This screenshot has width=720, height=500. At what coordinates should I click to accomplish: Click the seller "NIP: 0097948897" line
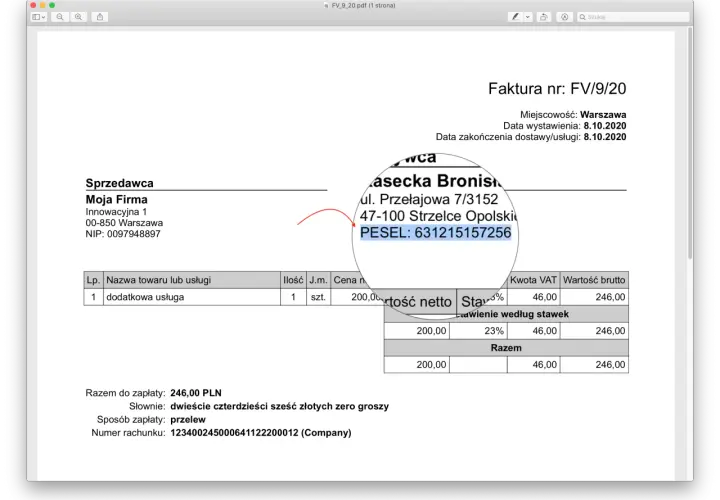[123, 234]
